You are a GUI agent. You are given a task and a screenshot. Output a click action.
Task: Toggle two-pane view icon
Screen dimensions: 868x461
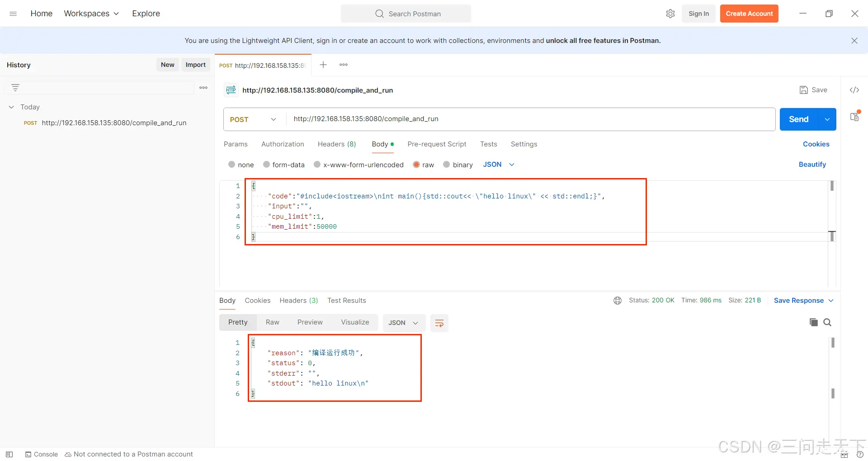[x=844, y=455]
